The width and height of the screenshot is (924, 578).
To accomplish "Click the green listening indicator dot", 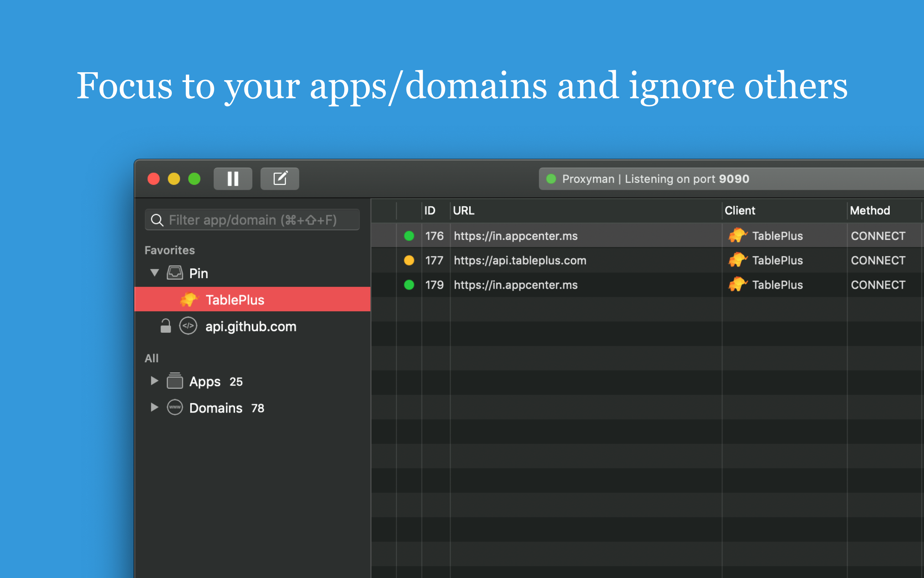I will pos(551,178).
